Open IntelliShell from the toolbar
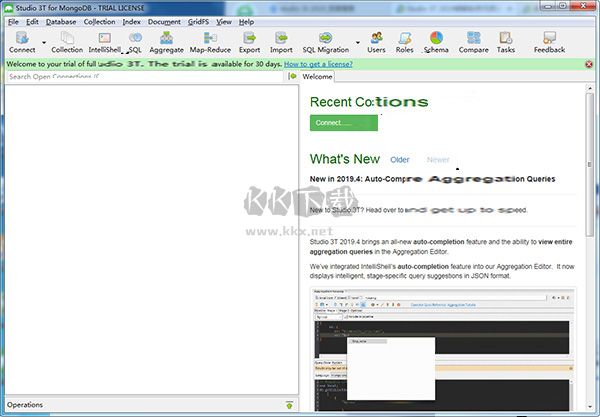This screenshot has height=417, width=600. coord(104,42)
